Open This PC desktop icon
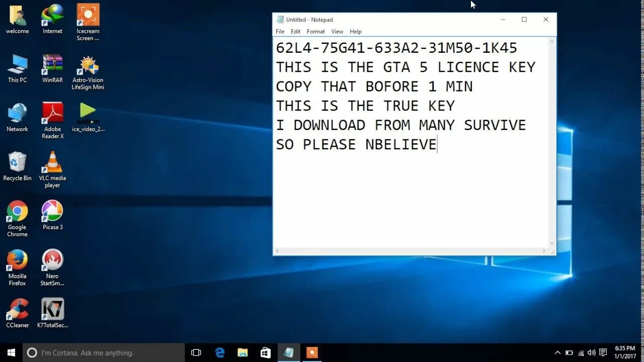Image resolution: width=644 pixels, height=362 pixels. [17, 68]
